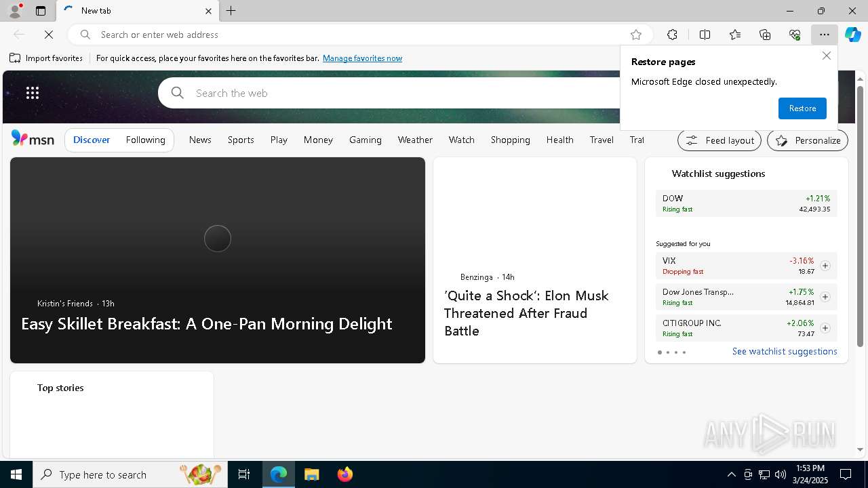Open a new tab with plus button
This screenshot has height=488, width=868.
(231, 11)
